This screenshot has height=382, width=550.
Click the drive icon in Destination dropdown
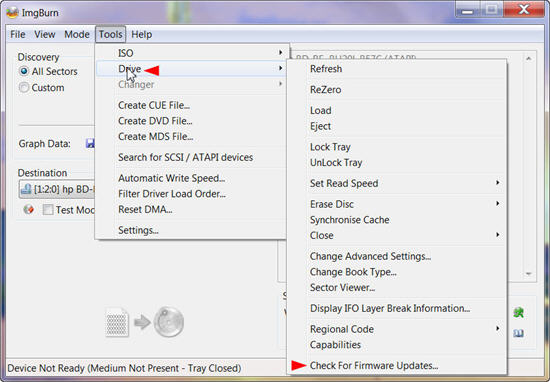point(26,189)
